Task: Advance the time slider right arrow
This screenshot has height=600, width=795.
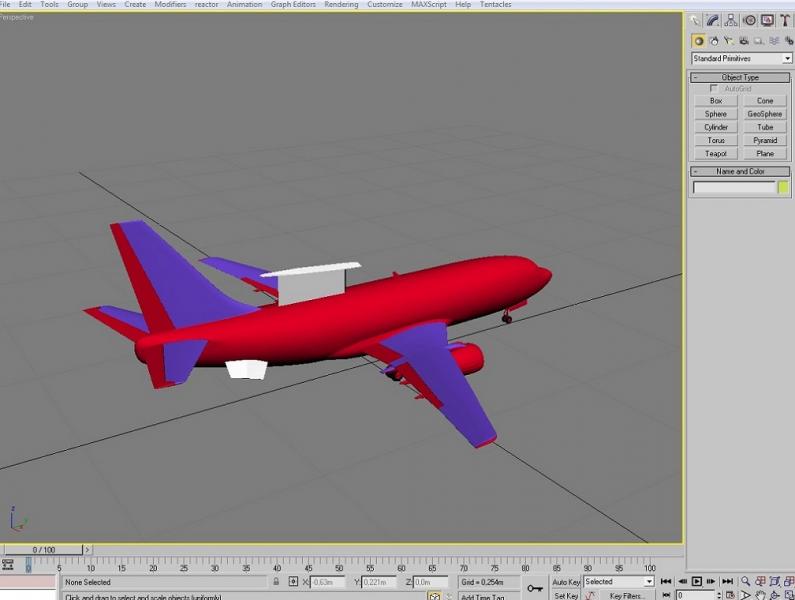Action: pos(87,549)
